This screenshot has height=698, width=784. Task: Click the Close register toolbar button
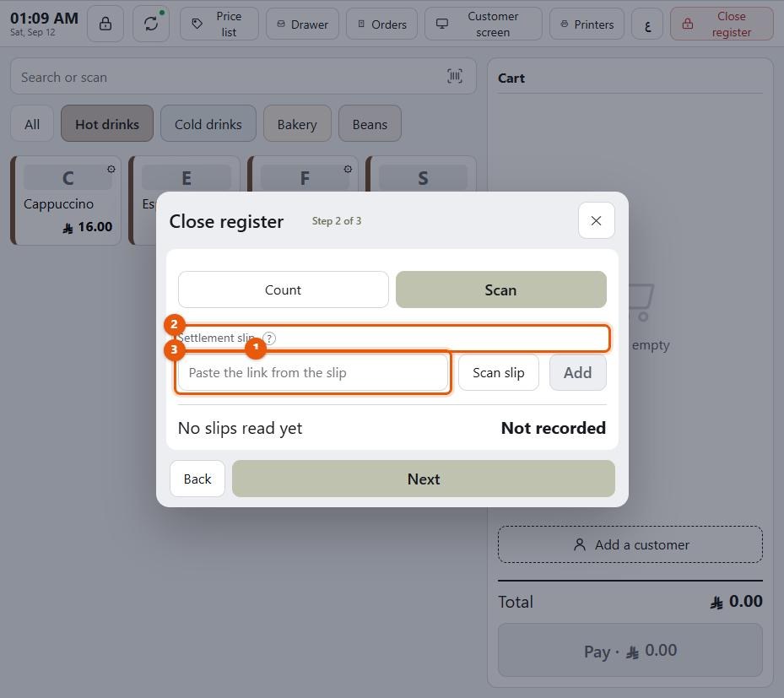722,24
